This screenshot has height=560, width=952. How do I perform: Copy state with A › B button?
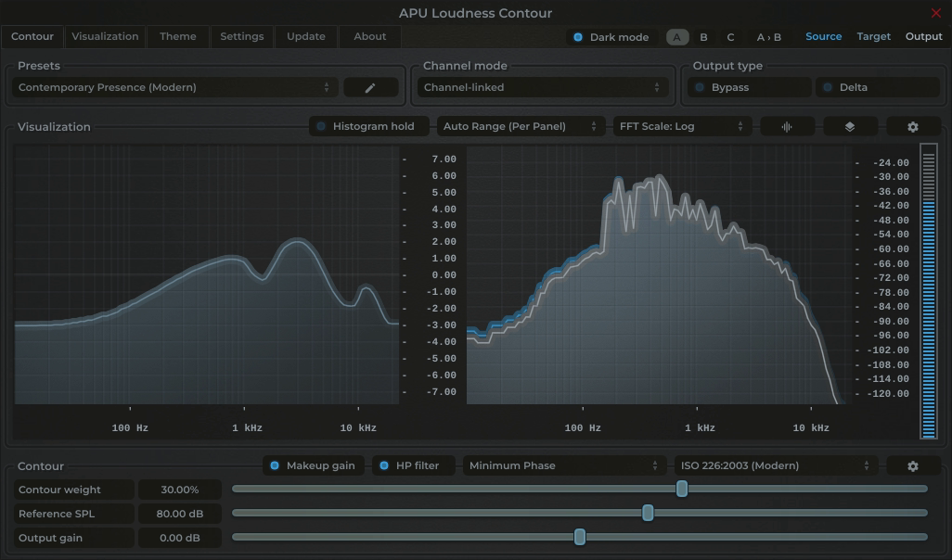(768, 37)
